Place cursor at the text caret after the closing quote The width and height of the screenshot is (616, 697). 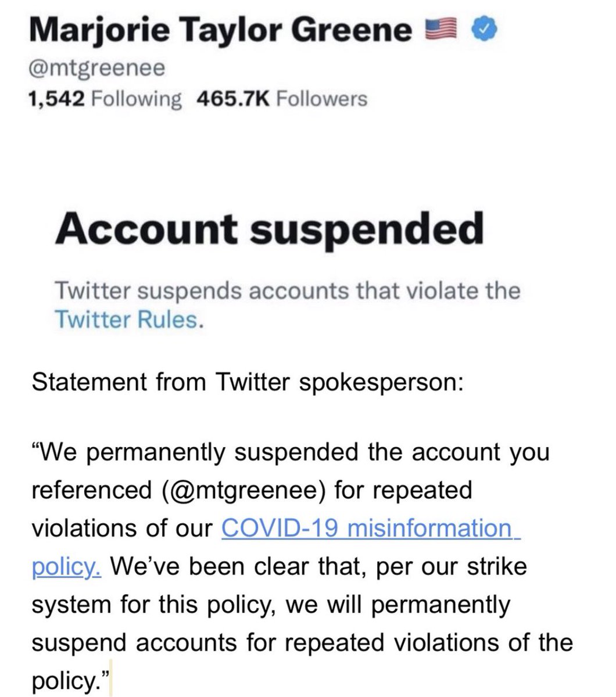tap(110, 682)
